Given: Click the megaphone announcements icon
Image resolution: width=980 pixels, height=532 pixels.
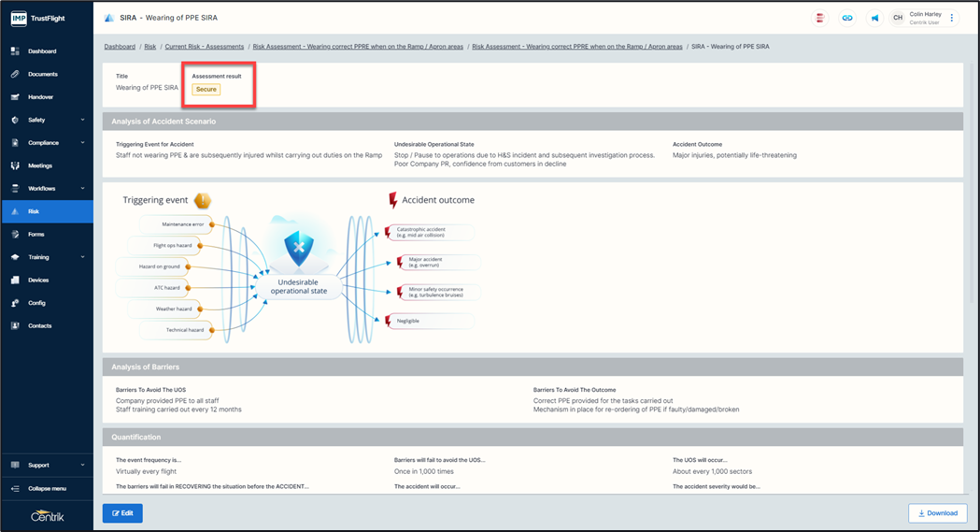Looking at the screenshot, I should tap(874, 18).
